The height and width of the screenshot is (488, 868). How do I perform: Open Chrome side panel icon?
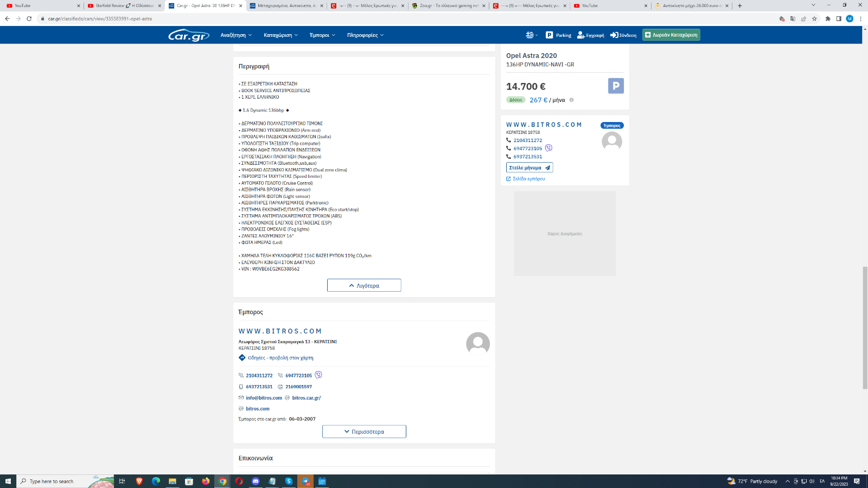[839, 18]
